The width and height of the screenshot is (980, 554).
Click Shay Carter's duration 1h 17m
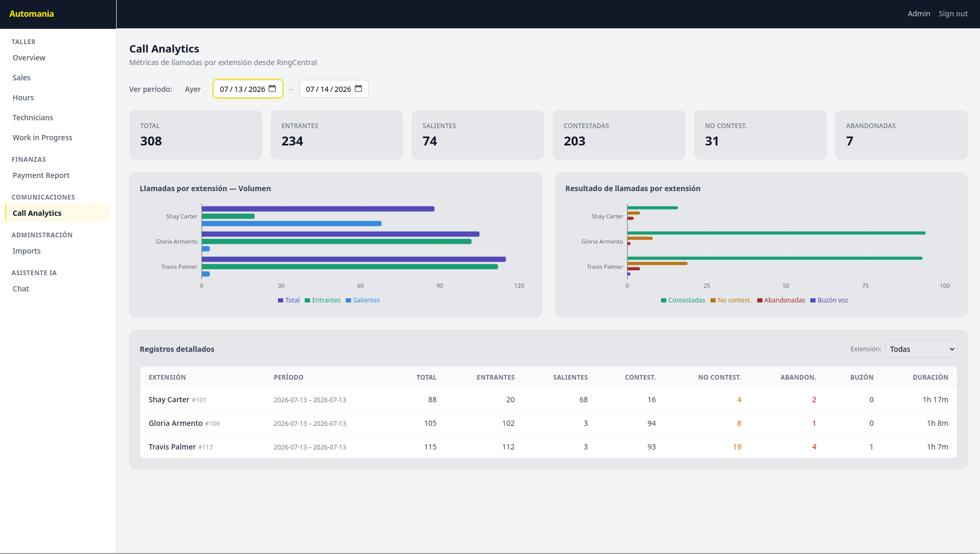(x=935, y=400)
